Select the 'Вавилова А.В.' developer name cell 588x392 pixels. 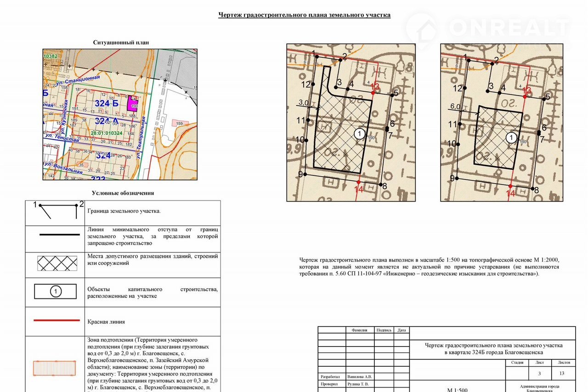[x=360, y=376]
